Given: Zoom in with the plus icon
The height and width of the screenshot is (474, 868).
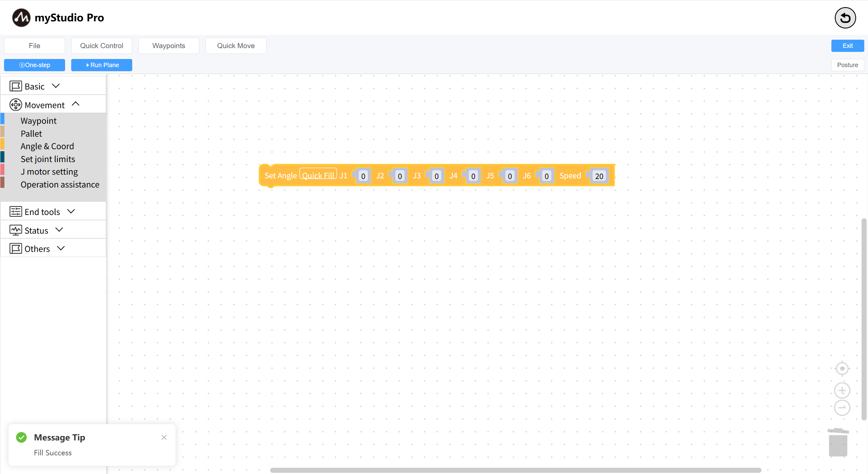Looking at the screenshot, I should pyautogui.click(x=842, y=391).
